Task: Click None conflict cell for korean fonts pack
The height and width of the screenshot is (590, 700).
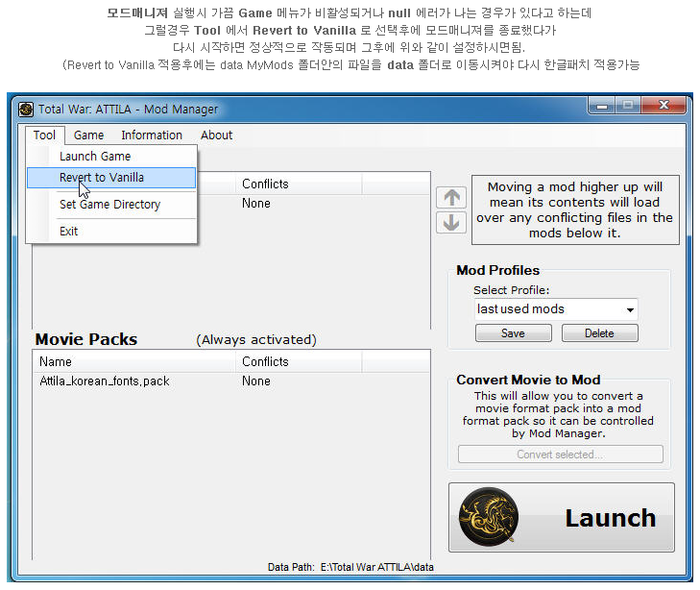Action: (256, 381)
